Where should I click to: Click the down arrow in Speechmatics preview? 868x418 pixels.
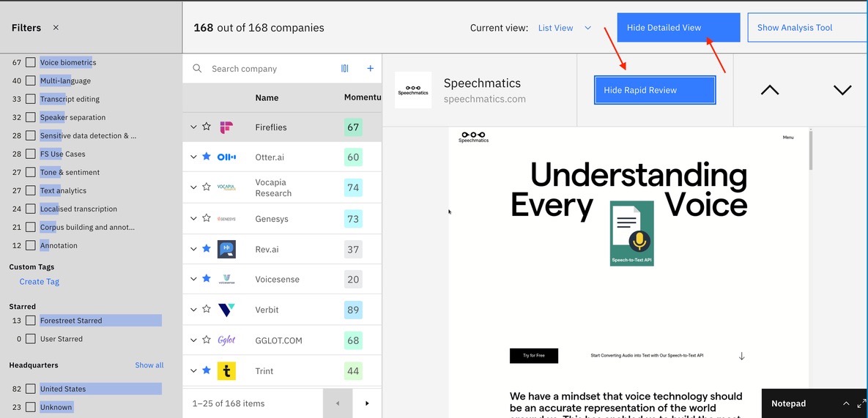tap(742, 356)
